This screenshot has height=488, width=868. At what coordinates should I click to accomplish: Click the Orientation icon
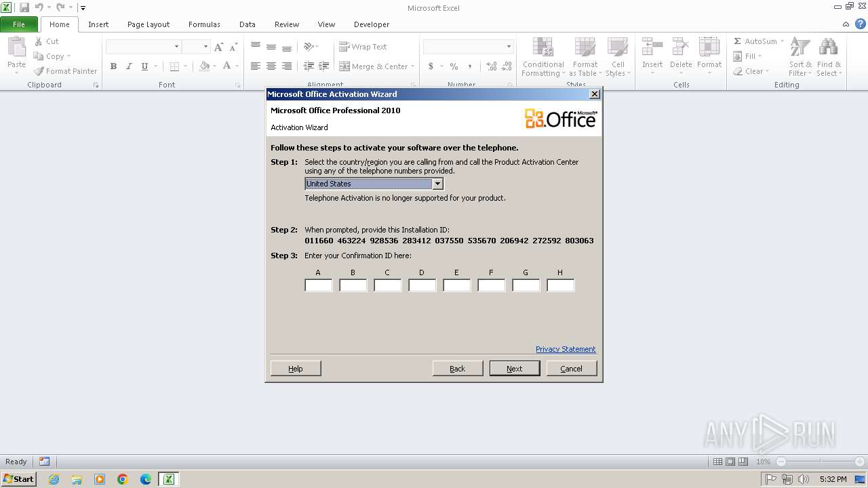point(309,47)
